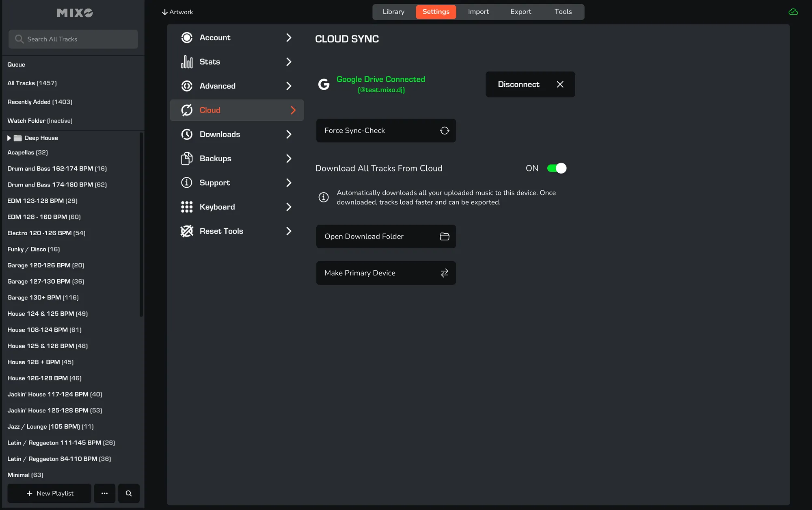
Task: Click the Stats bar chart icon
Action: click(x=187, y=62)
